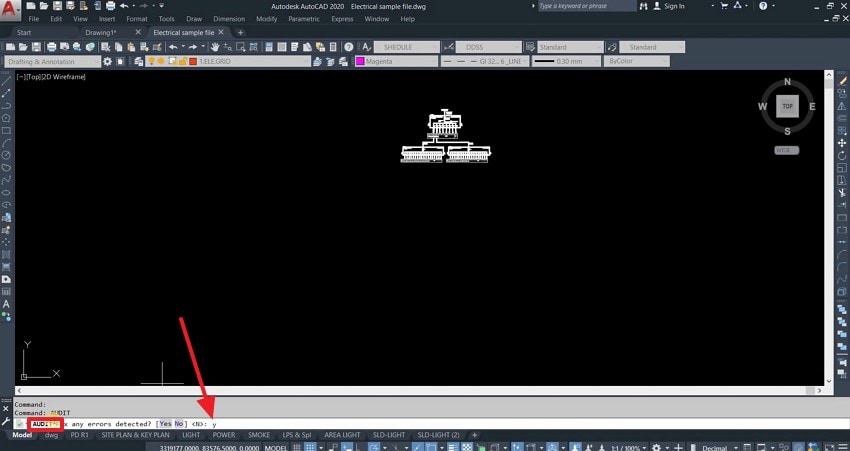Click the horizontal scrollbar of drawing area
Viewport: 850px width, 451px height.
click(x=418, y=390)
